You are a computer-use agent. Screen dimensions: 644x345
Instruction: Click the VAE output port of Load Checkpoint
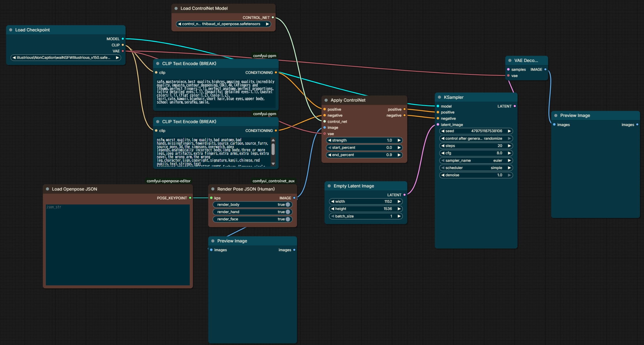123,51
